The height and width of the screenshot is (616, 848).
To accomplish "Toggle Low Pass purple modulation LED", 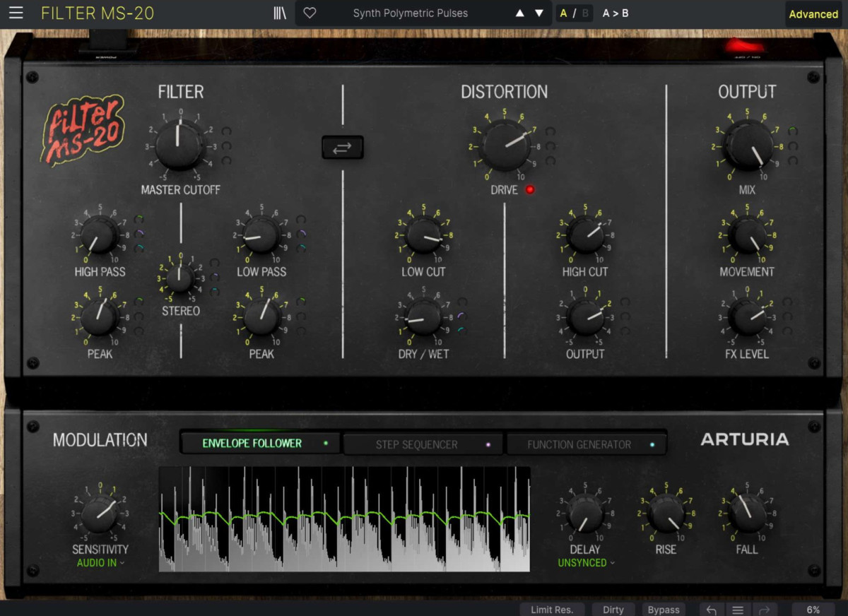I will point(302,233).
